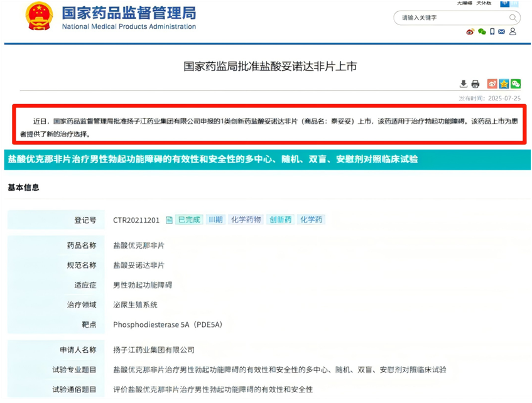Click the 药品名称 value 盐酸优克那非片
The height and width of the screenshot is (403, 532).
139,245
